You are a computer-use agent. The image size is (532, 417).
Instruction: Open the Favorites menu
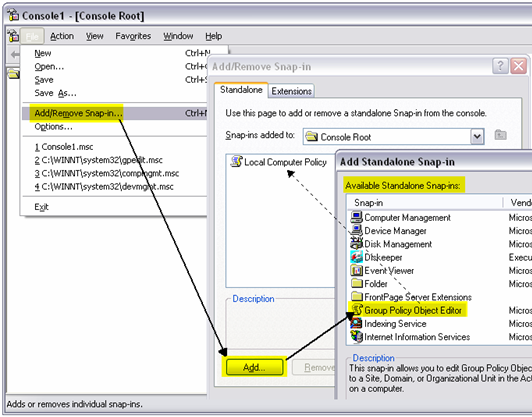coord(133,36)
